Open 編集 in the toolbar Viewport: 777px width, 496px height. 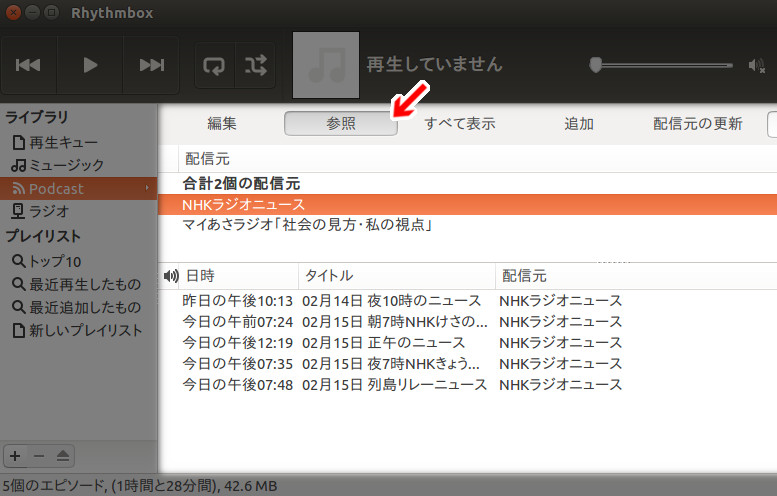tap(222, 123)
